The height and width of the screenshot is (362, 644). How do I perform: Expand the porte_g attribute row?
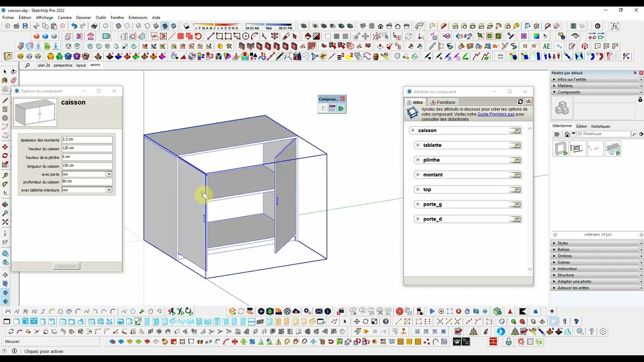coord(418,204)
